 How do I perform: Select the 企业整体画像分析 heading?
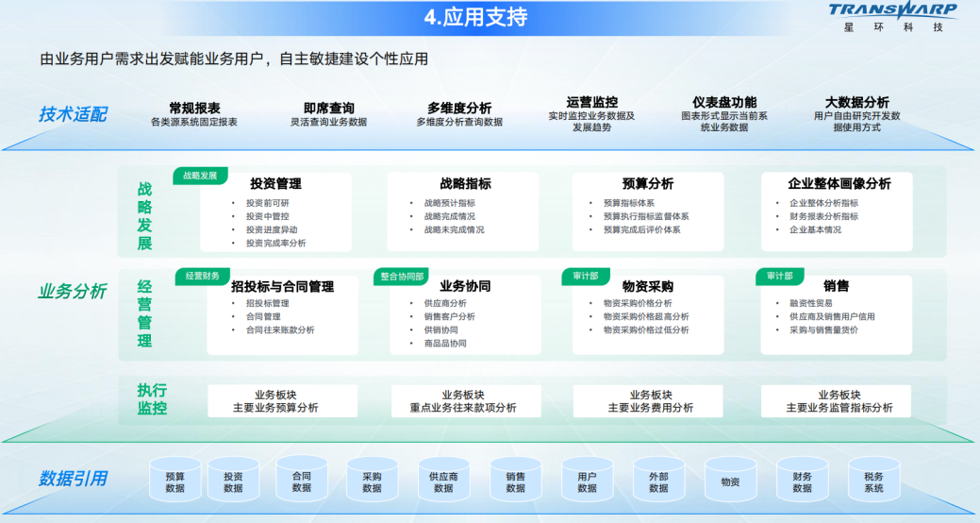point(839,184)
